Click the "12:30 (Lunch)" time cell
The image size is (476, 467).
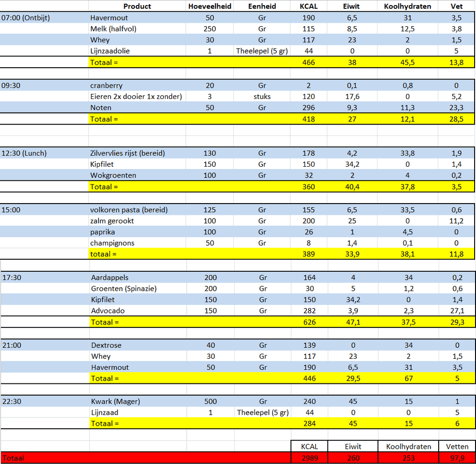[24, 153]
